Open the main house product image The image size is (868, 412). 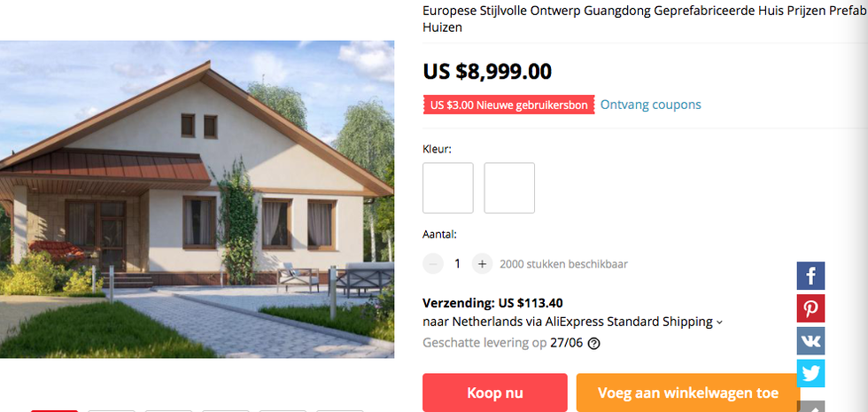(x=197, y=199)
